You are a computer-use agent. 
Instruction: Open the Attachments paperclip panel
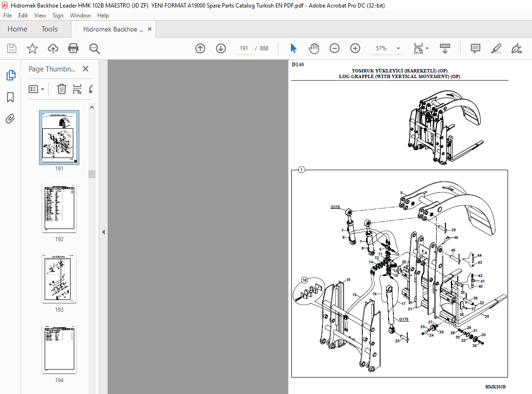[x=10, y=119]
